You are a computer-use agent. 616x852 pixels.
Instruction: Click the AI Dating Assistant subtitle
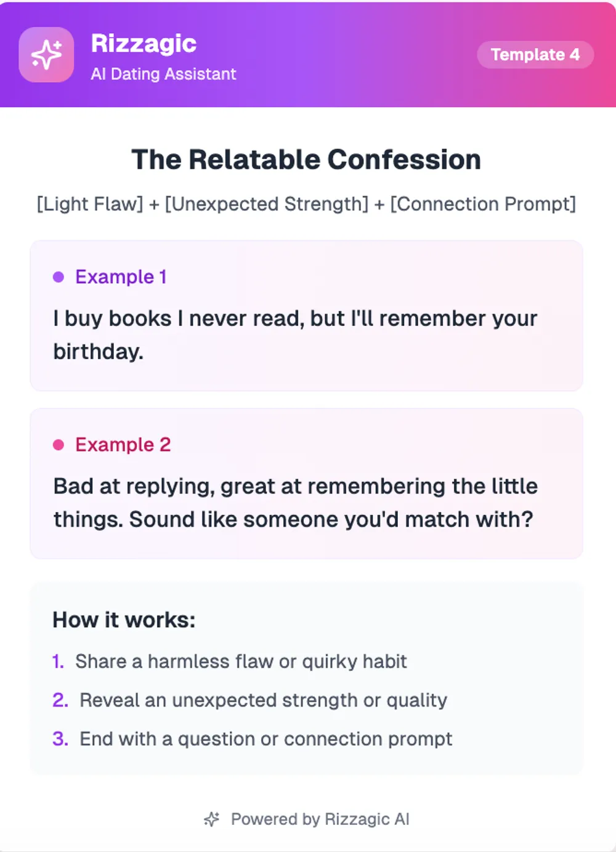click(163, 74)
